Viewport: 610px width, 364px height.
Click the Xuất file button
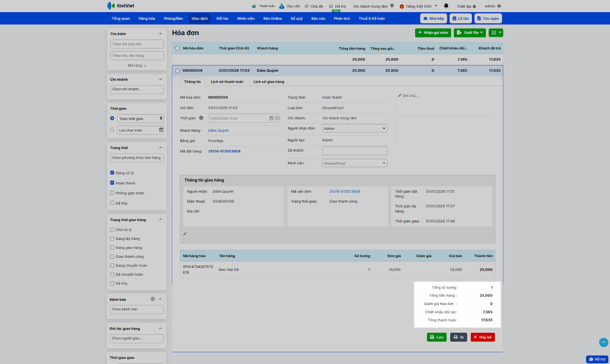pyautogui.click(x=470, y=33)
